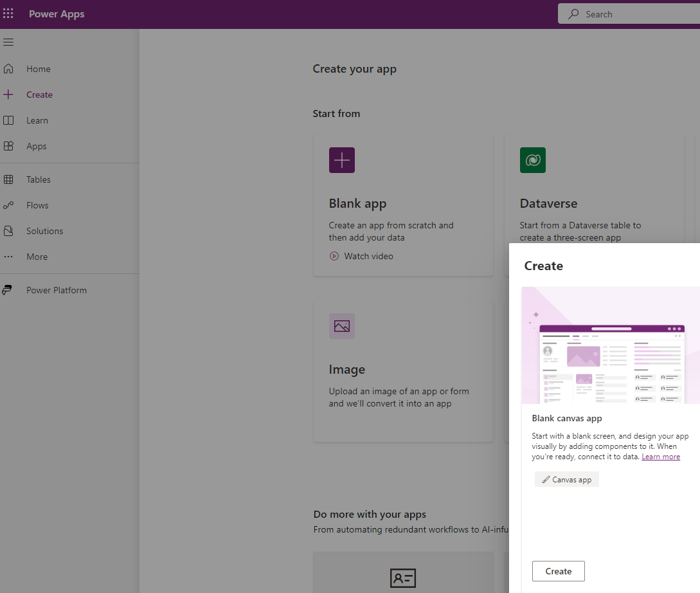Viewport: 700px width, 593px height.
Task: Click the Blank canvas app preview thumbnail
Action: pos(611,345)
